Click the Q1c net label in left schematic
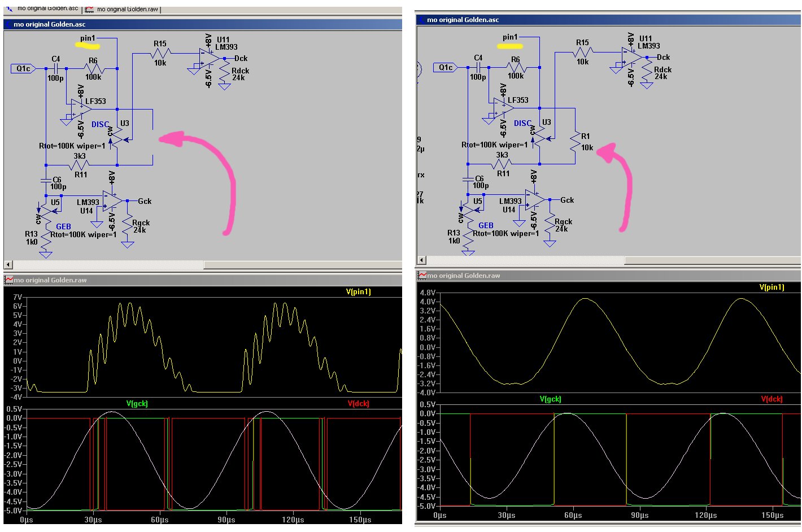Screen dimensions: 802x532 tap(23, 69)
